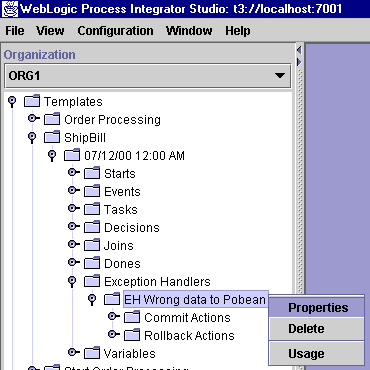Select the 07/12/00 12:00 AM definition label
This screenshot has height=370, width=370.
click(134, 155)
